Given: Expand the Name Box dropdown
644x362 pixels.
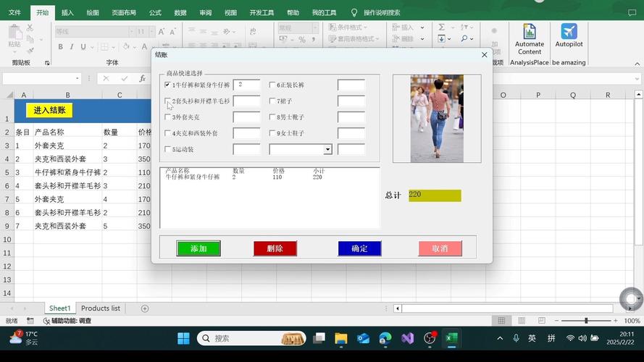Looking at the screenshot, I should pos(78,78).
